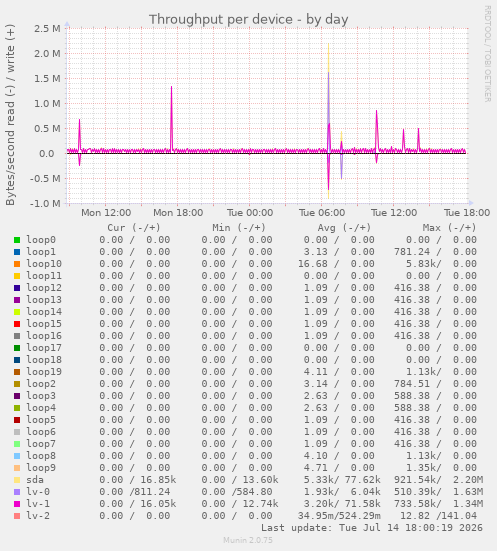Click the loop19 device name
497x551 pixels.
coord(44,372)
